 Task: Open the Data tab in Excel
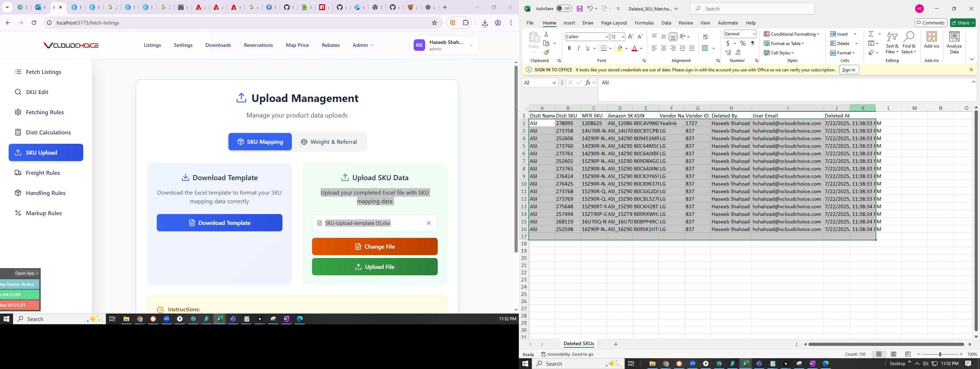pyautogui.click(x=666, y=23)
